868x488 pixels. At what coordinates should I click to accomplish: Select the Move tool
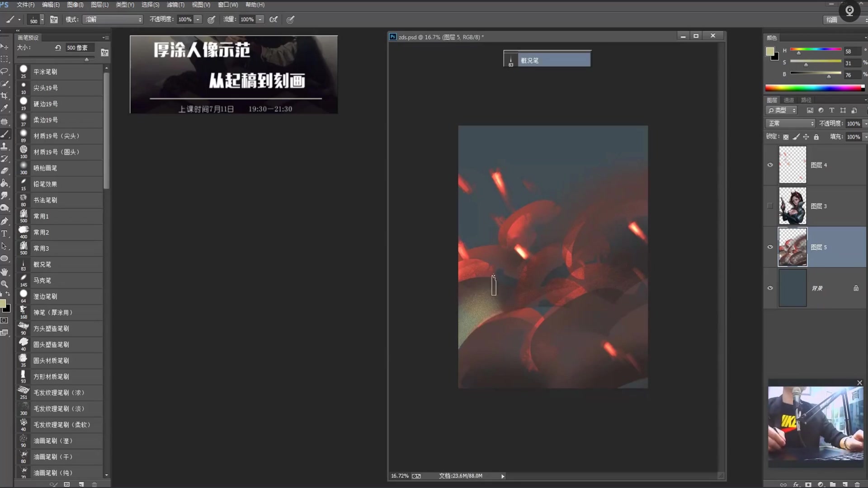(x=5, y=47)
